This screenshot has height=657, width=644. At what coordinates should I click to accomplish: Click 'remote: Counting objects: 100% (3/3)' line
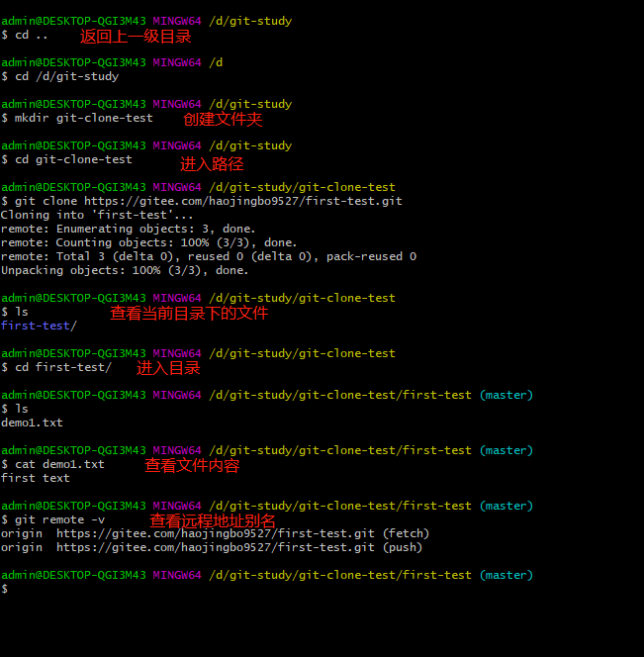148,242
